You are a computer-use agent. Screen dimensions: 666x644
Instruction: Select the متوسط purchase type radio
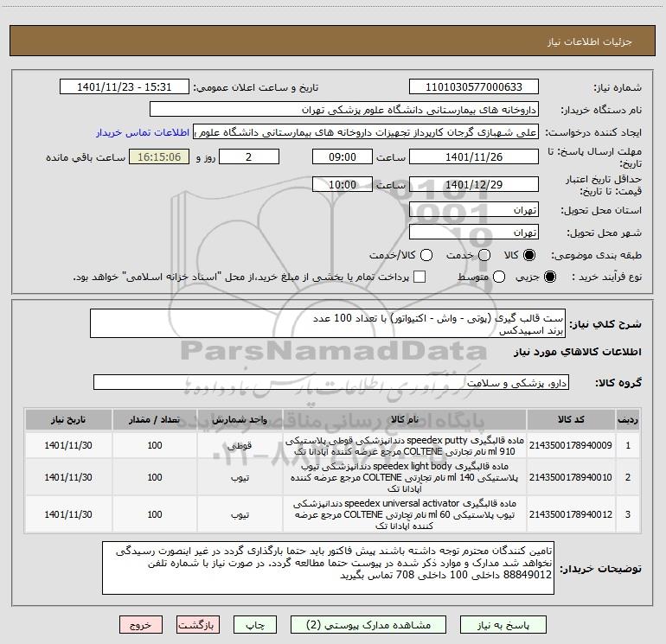(499, 277)
